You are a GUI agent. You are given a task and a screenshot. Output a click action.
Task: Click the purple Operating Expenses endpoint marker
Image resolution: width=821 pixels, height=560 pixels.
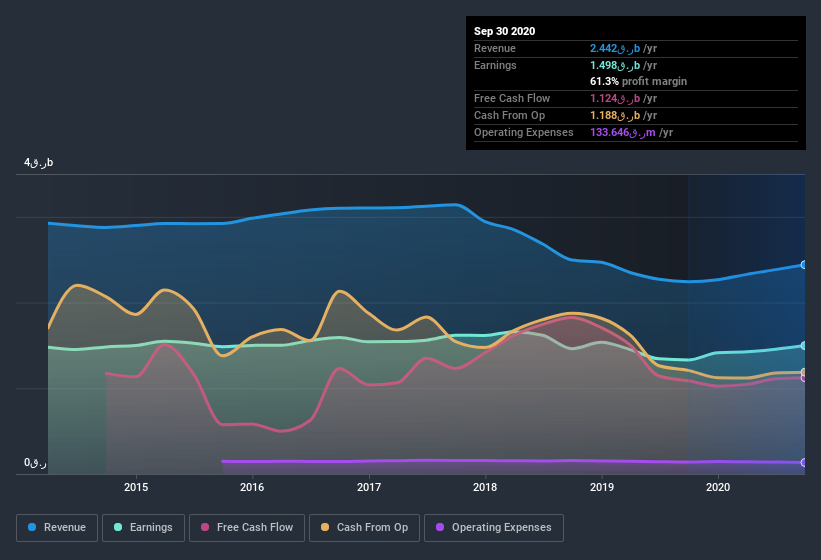pyautogui.click(x=804, y=463)
